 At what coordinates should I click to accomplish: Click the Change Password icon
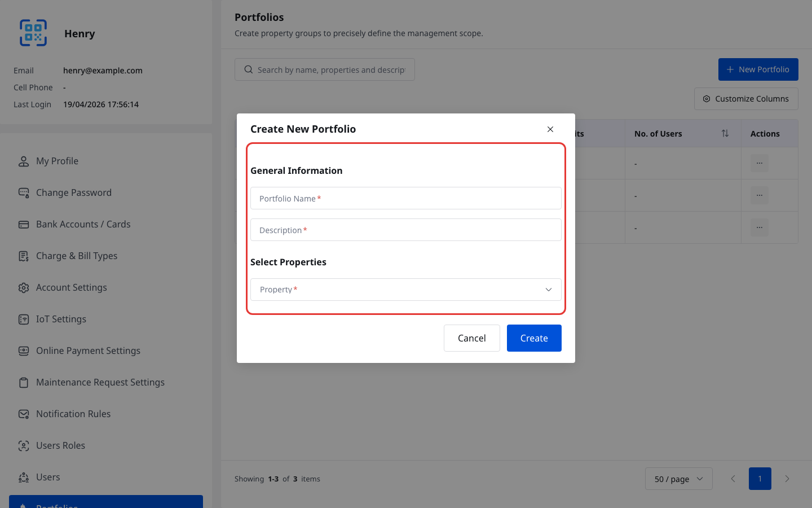click(24, 193)
